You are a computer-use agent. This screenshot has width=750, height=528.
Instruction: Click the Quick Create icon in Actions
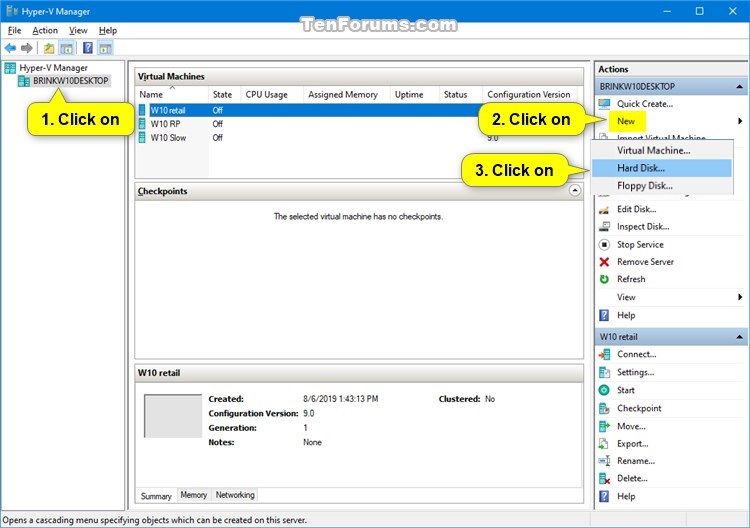(x=605, y=104)
